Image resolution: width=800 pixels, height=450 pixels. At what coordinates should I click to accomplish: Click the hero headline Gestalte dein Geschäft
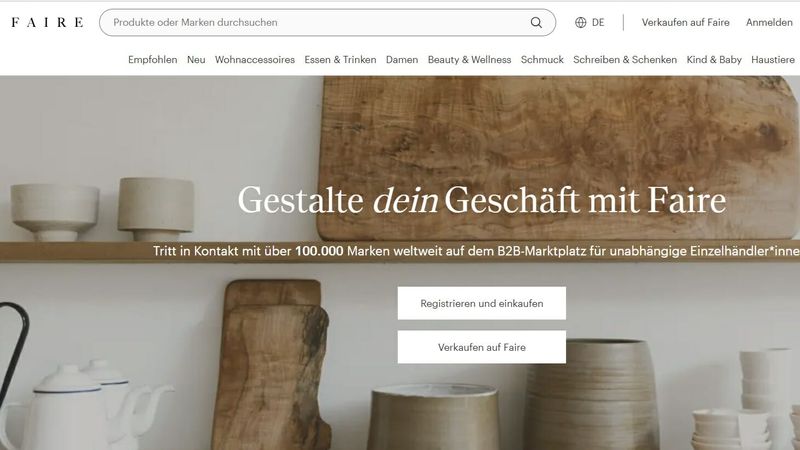point(482,199)
